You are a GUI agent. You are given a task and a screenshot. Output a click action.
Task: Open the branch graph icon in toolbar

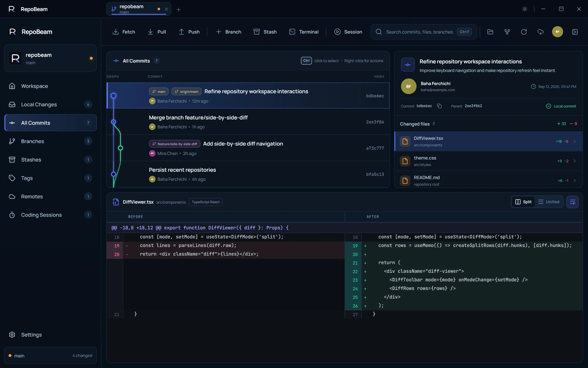click(507, 32)
